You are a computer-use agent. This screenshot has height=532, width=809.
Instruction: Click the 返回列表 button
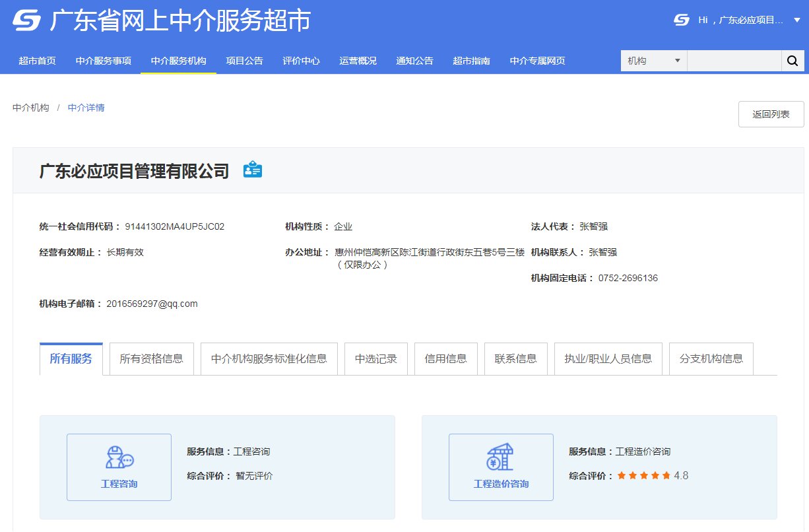coord(771,114)
